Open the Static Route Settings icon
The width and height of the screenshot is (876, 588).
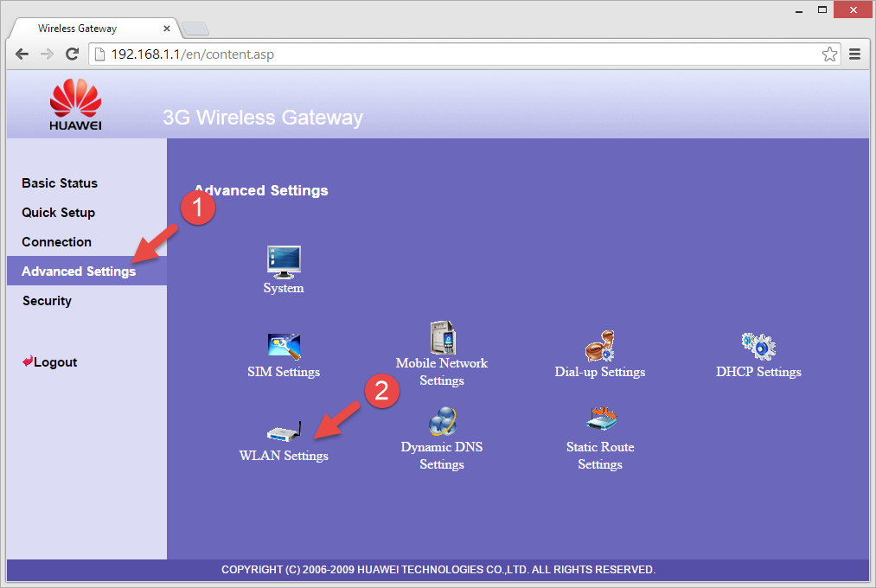(601, 419)
